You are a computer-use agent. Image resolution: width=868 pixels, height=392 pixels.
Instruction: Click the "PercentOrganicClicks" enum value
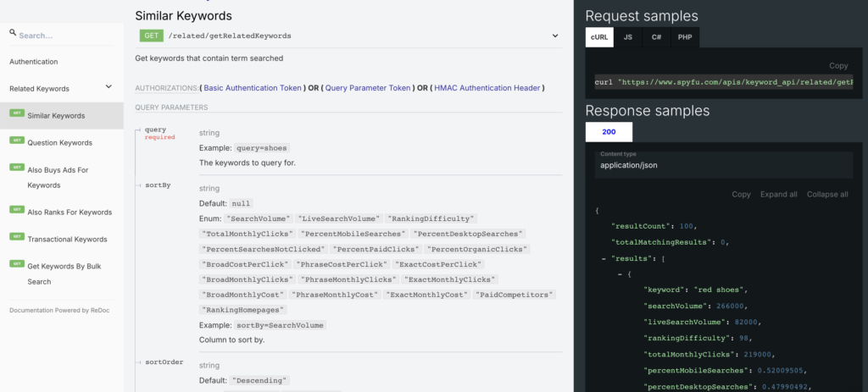click(x=478, y=250)
